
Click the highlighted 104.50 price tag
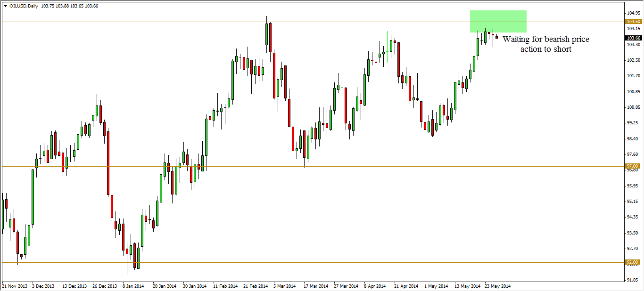click(x=633, y=22)
